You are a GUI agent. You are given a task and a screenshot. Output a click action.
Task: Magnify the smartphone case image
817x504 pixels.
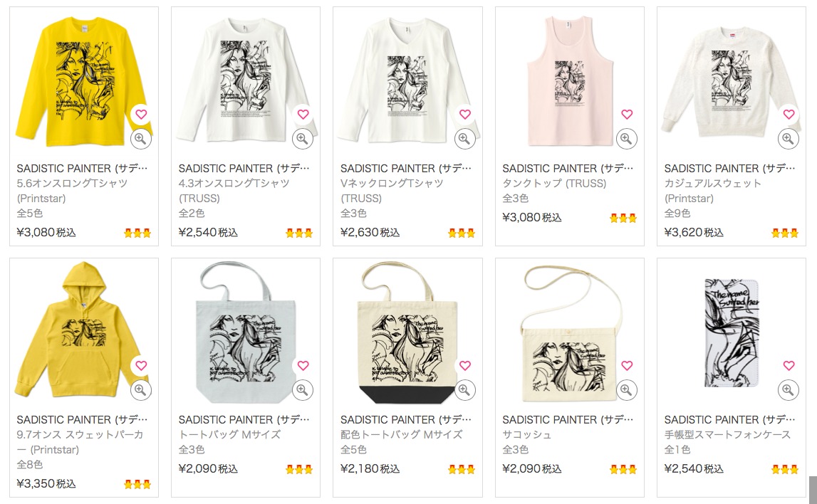click(x=789, y=390)
